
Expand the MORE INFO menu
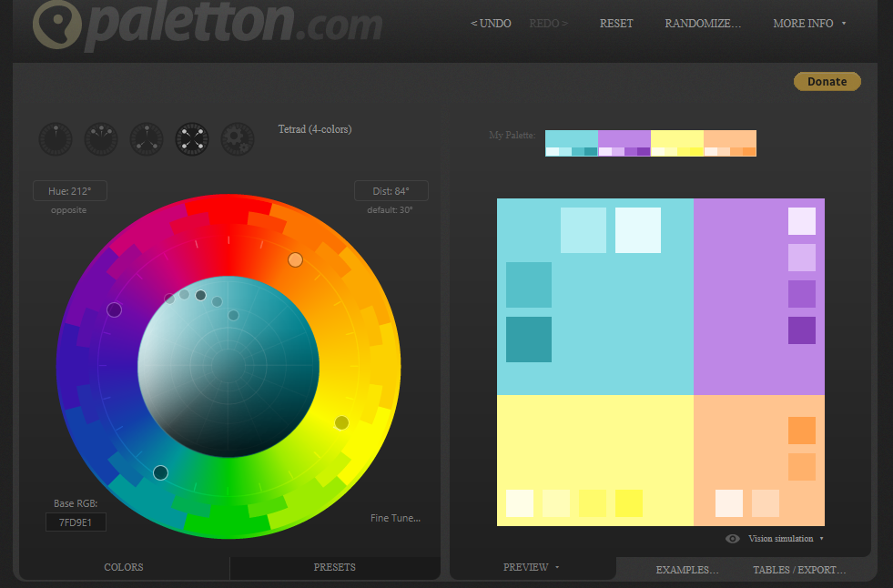808,24
